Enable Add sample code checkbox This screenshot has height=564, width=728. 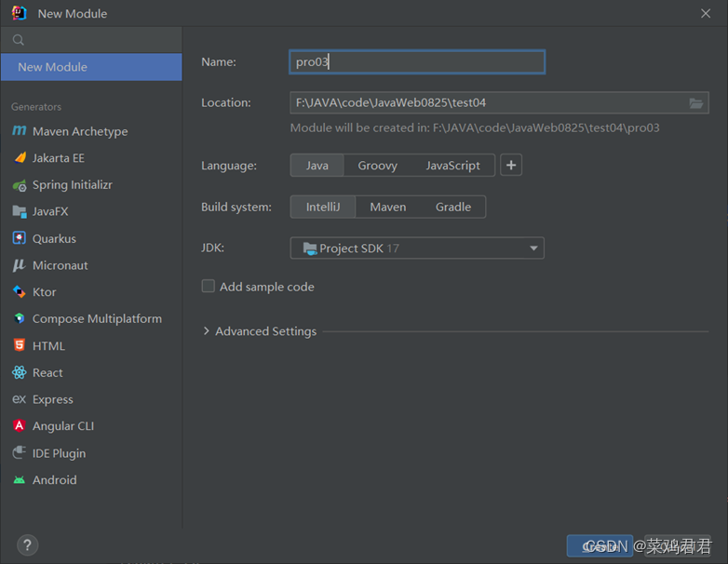208,286
